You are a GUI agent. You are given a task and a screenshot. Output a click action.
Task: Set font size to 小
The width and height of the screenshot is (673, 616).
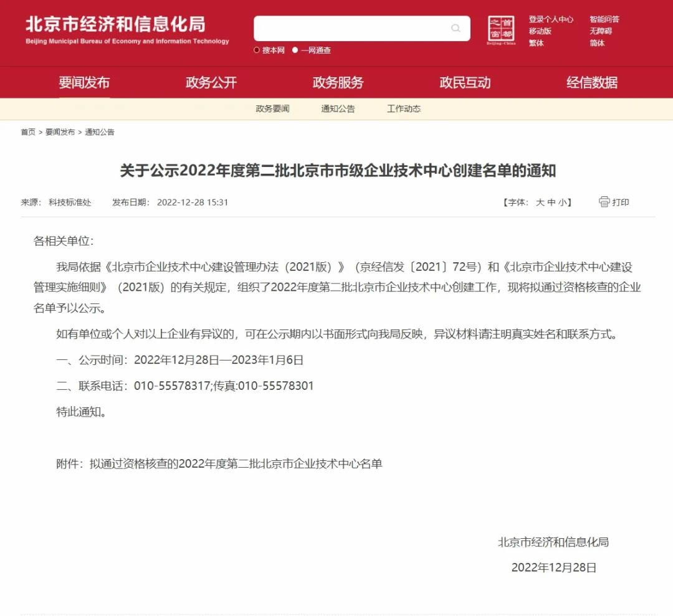(x=562, y=202)
